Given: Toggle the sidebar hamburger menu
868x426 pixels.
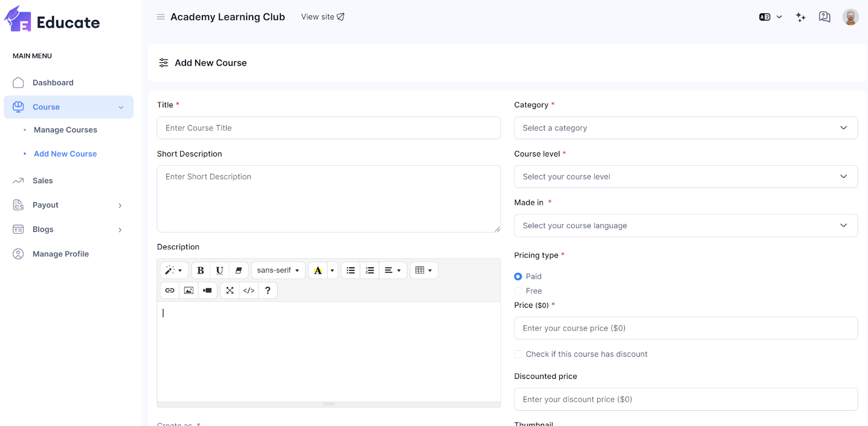Looking at the screenshot, I should point(161,17).
